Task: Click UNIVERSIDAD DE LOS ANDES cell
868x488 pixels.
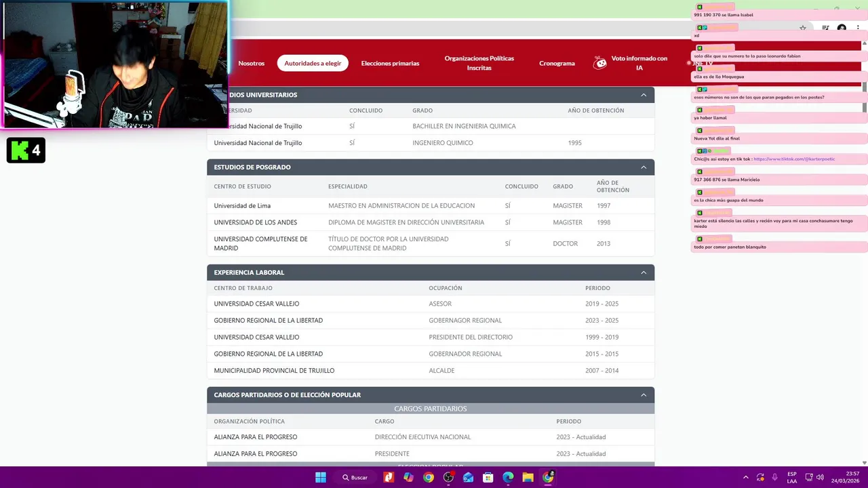Action: click(x=255, y=222)
